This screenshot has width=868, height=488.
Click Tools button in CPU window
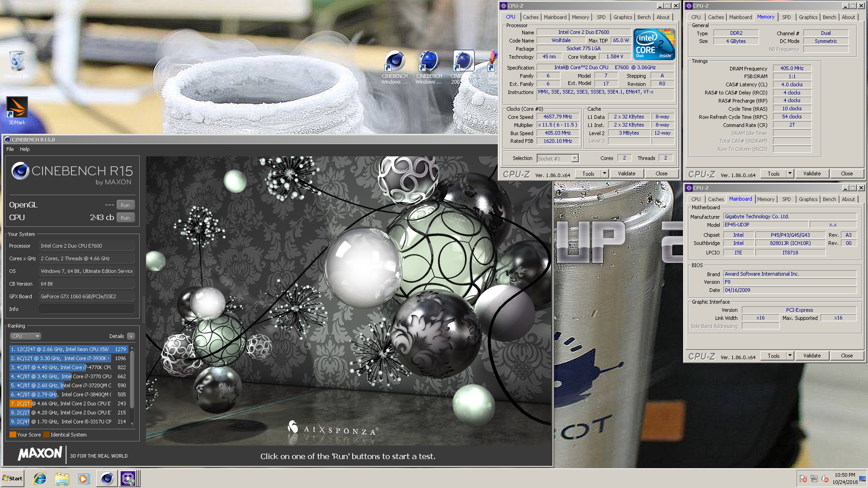[588, 174]
